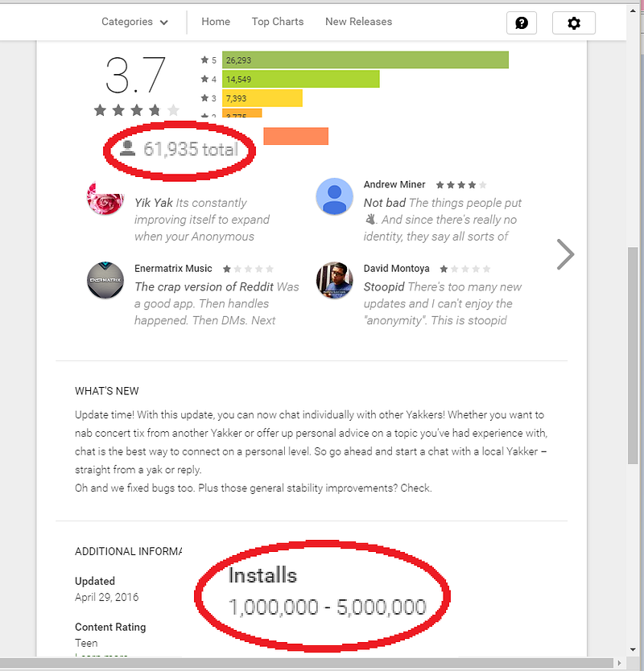Click reviewer name David Montoya

coord(397,268)
